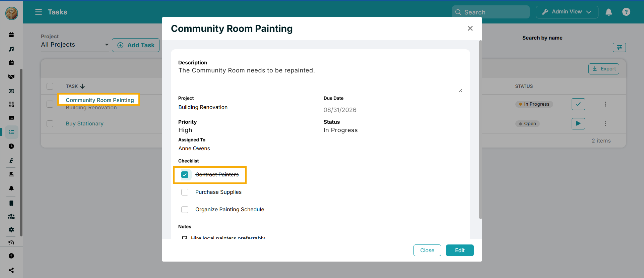Click the help question mark icon in header
Screen dimensions: 644x278
coord(626,12)
